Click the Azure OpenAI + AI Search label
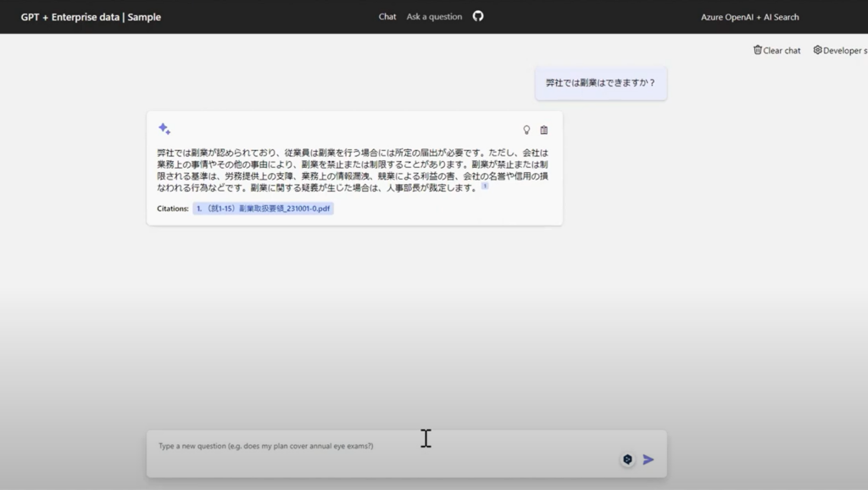Image resolution: width=868 pixels, height=490 pixels. (749, 17)
